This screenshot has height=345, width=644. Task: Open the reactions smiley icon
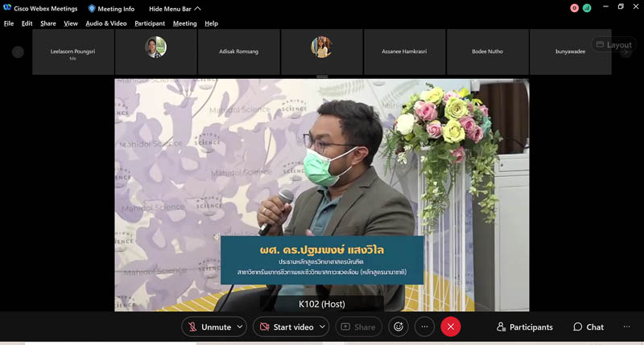click(x=397, y=327)
